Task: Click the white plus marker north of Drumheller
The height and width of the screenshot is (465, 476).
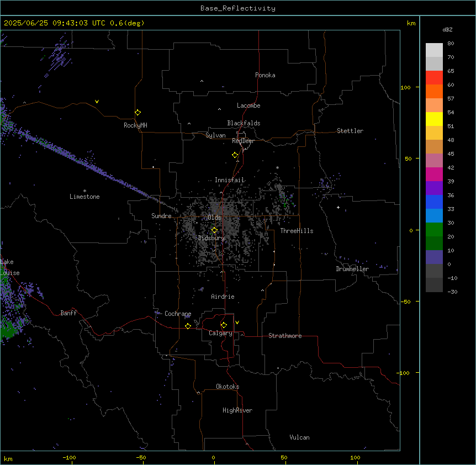Action: pyautogui.click(x=338, y=207)
